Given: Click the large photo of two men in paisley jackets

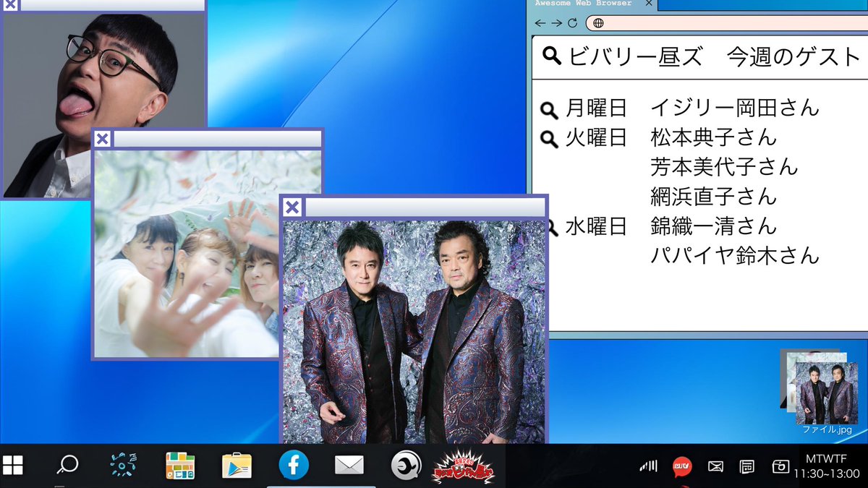Looking at the screenshot, I should pyautogui.click(x=414, y=331).
